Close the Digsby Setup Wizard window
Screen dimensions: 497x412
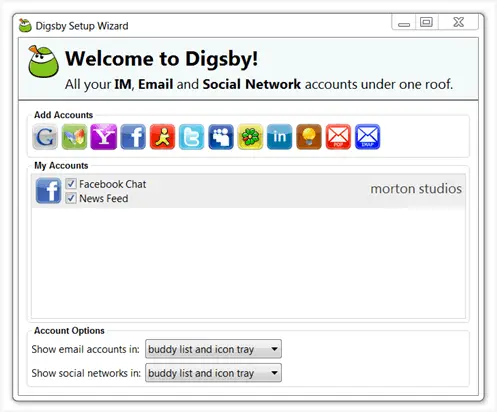(459, 22)
